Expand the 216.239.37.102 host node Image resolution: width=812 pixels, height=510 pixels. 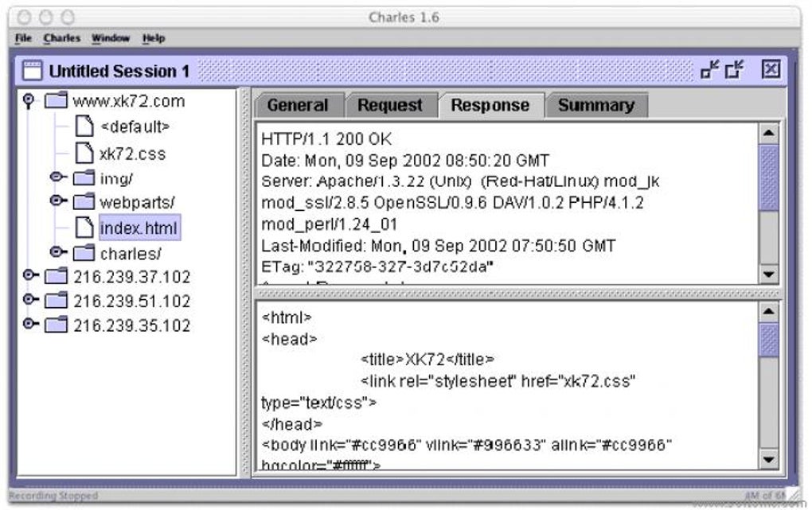click(31, 275)
